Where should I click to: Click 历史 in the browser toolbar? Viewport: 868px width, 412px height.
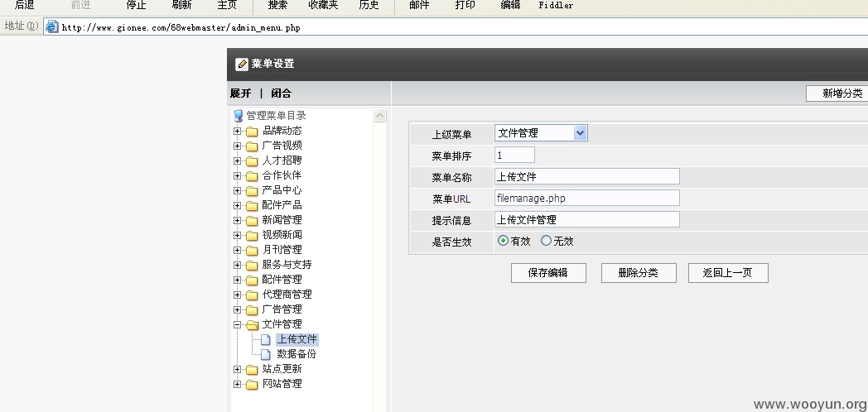pos(369,5)
